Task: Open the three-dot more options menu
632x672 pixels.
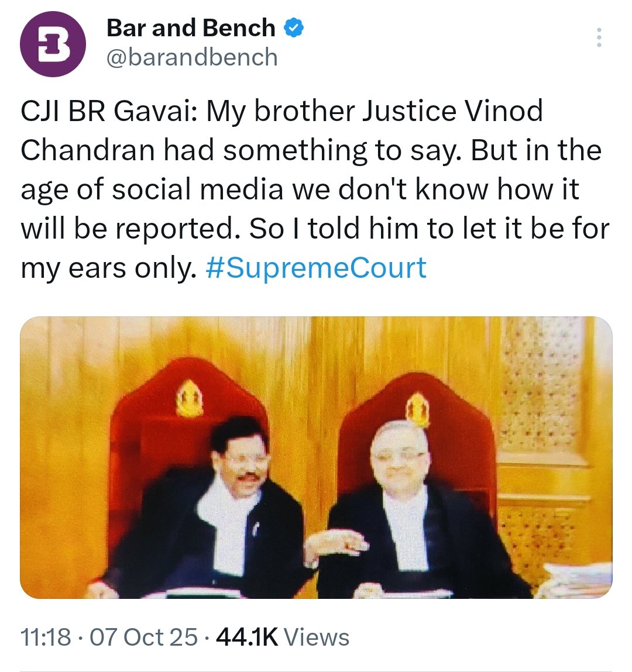Action: 599,37
